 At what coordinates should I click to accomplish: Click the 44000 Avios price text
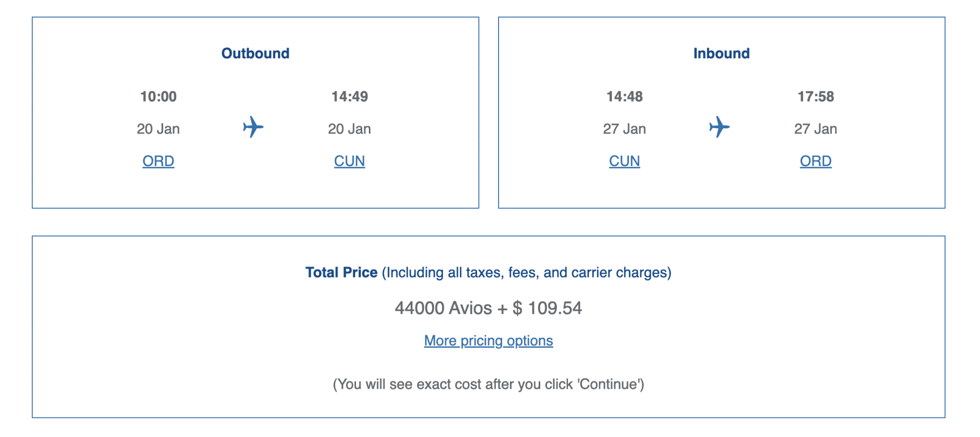tap(488, 309)
